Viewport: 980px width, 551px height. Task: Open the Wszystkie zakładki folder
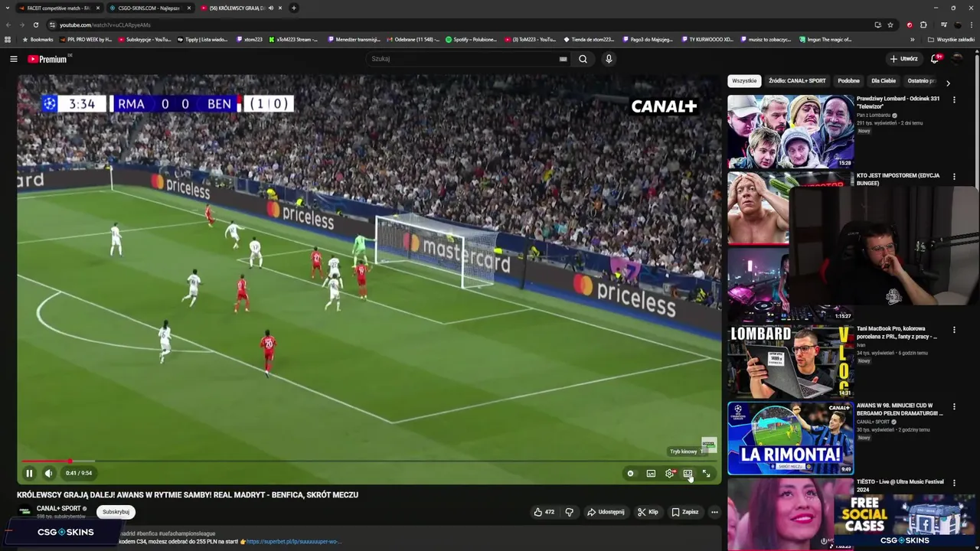pyautogui.click(x=951, y=39)
